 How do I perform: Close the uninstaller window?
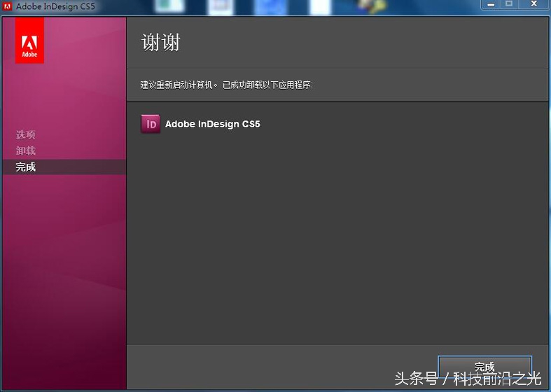pos(534,4)
